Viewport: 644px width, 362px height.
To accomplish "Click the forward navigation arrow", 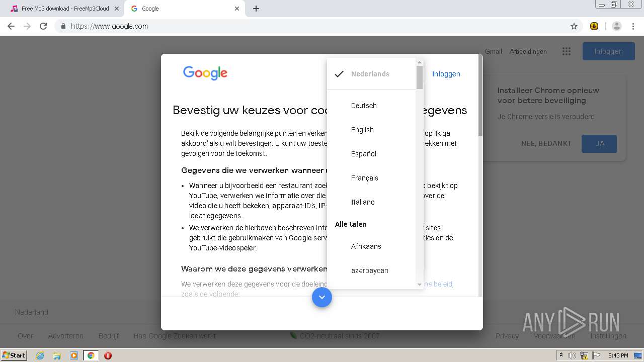I will tap(27, 26).
